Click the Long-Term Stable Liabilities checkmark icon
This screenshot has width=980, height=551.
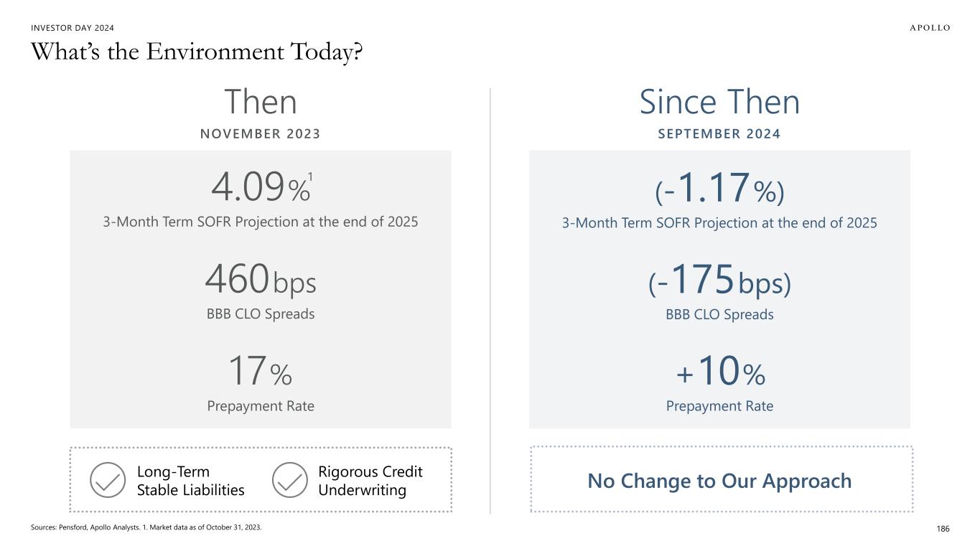(108, 479)
